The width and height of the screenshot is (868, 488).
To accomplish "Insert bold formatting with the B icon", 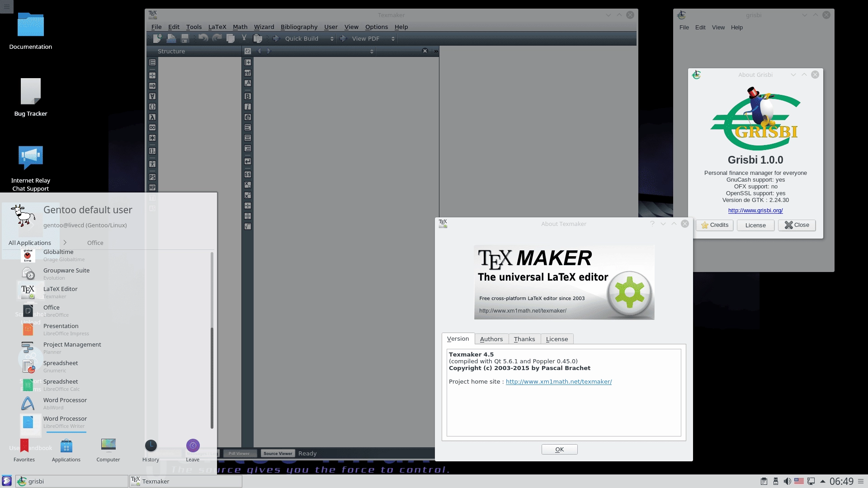I will [248, 96].
